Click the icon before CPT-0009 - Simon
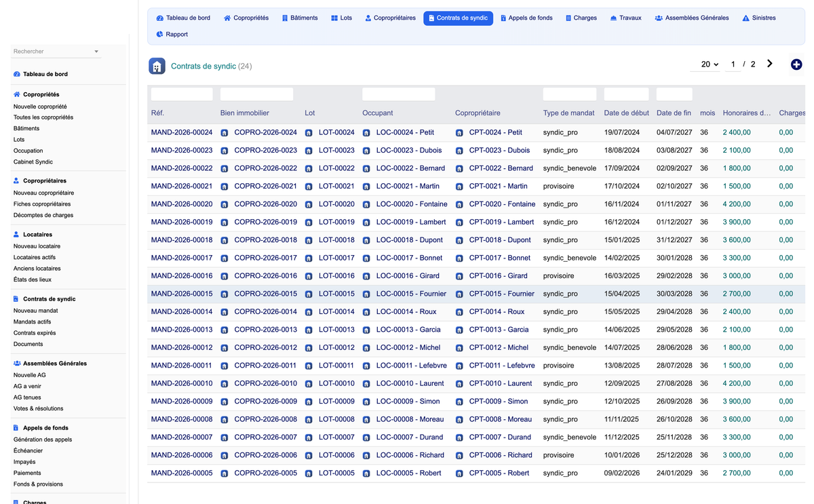814x504 pixels. [459, 402]
